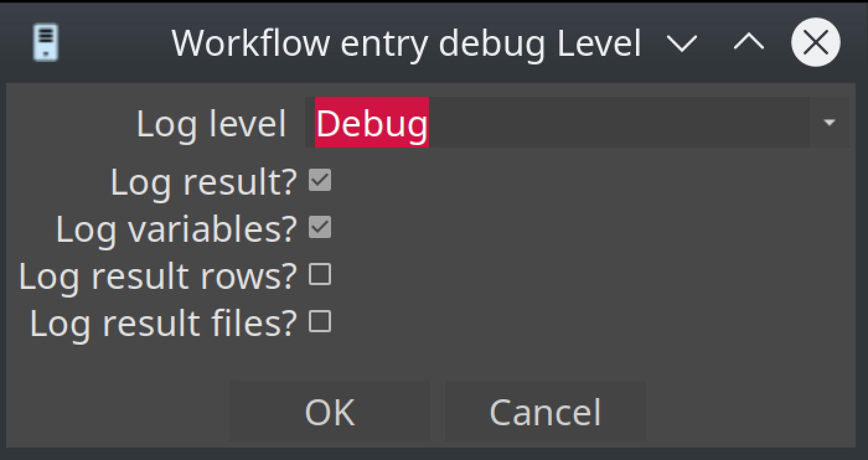Click empty title bar area left of title

[112, 43]
